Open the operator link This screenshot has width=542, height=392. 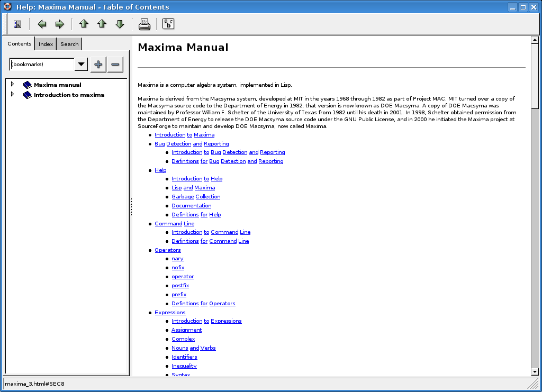point(183,277)
